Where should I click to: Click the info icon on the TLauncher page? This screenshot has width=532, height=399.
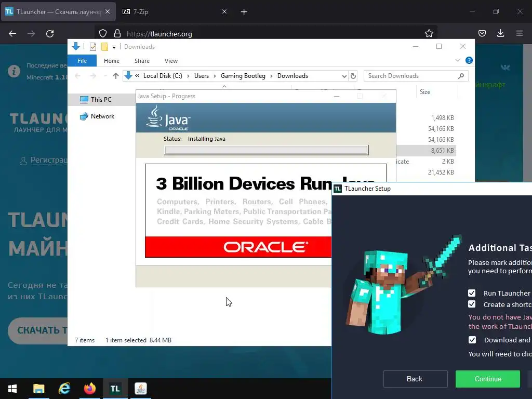(14, 71)
